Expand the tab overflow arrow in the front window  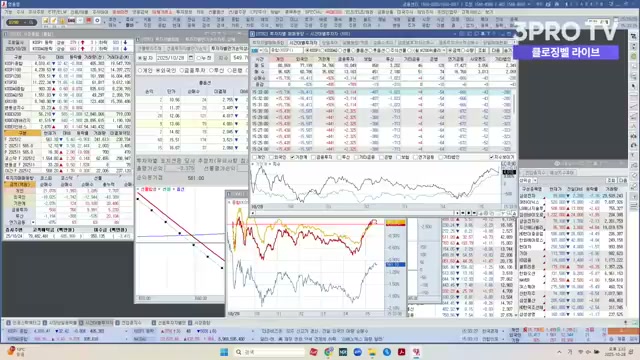(514, 42)
